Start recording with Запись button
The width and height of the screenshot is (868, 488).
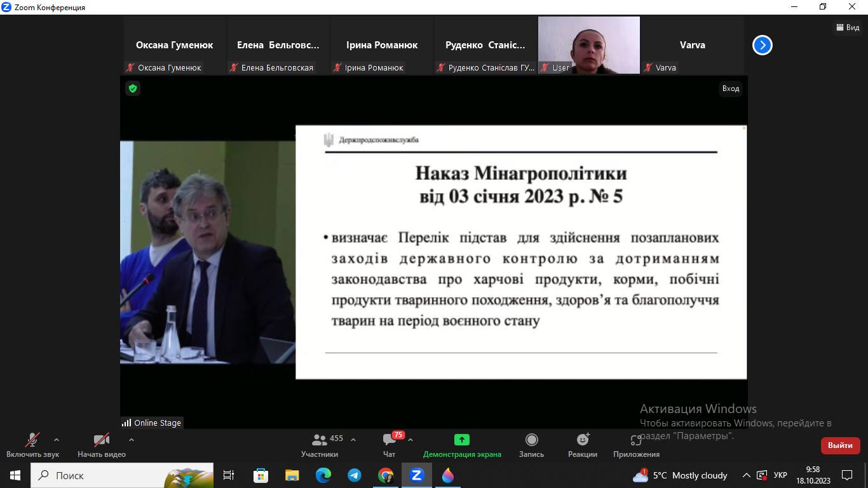coord(531,445)
